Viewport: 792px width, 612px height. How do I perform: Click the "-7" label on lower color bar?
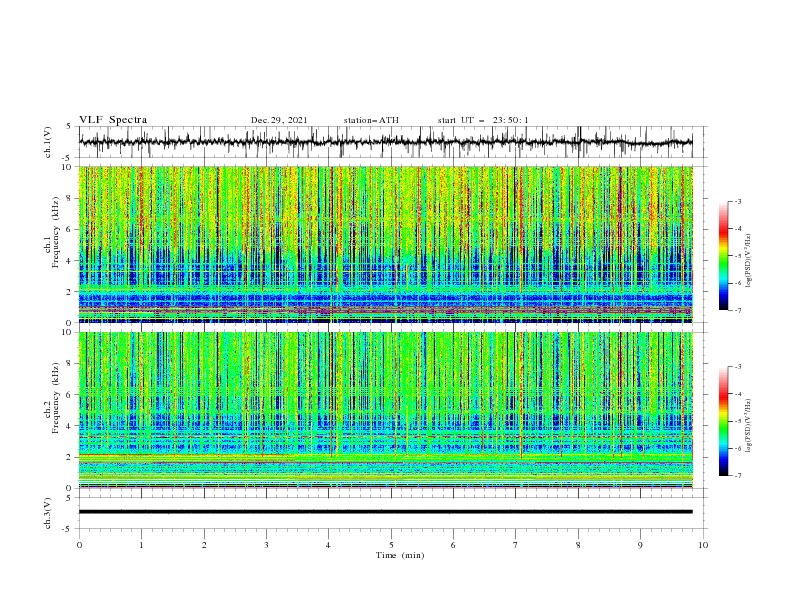738,475
